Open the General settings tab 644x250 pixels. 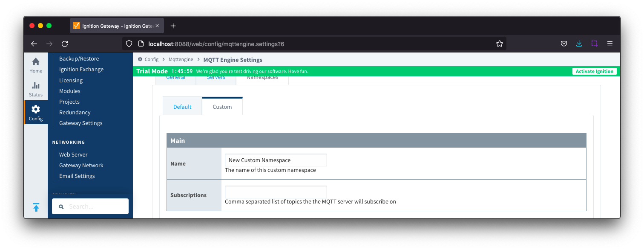pos(175,78)
